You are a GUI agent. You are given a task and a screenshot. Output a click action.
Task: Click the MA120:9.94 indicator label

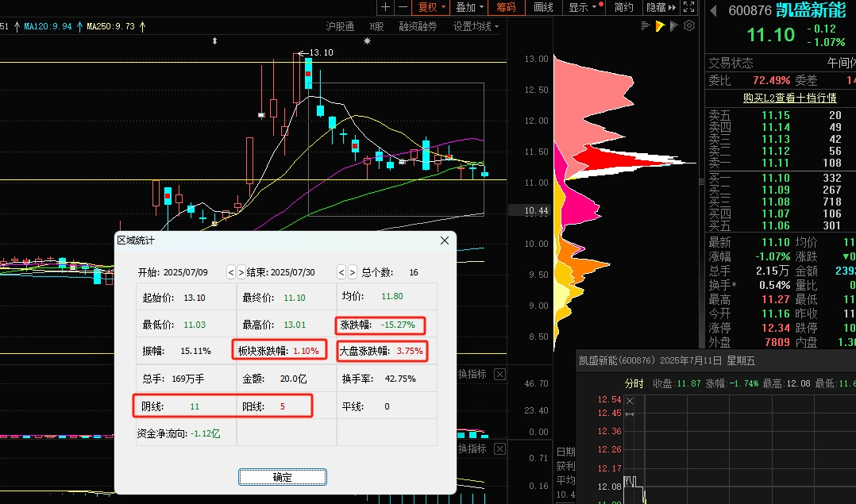point(48,26)
